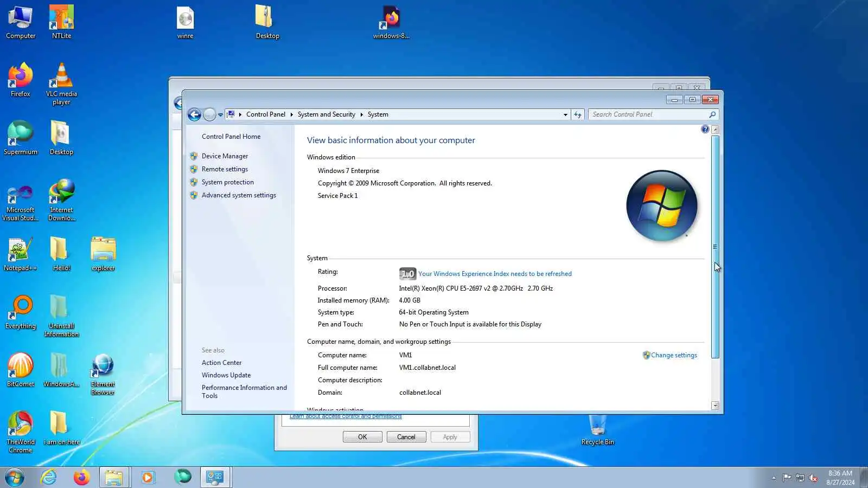Select the Recycle Bin icon

(597, 430)
